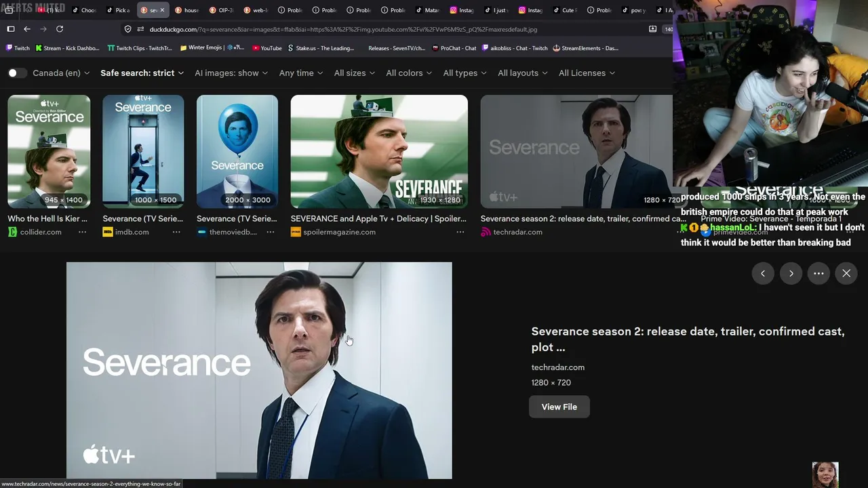
Task: Open options menu for imdb.com result
Action: pyautogui.click(x=176, y=232)
